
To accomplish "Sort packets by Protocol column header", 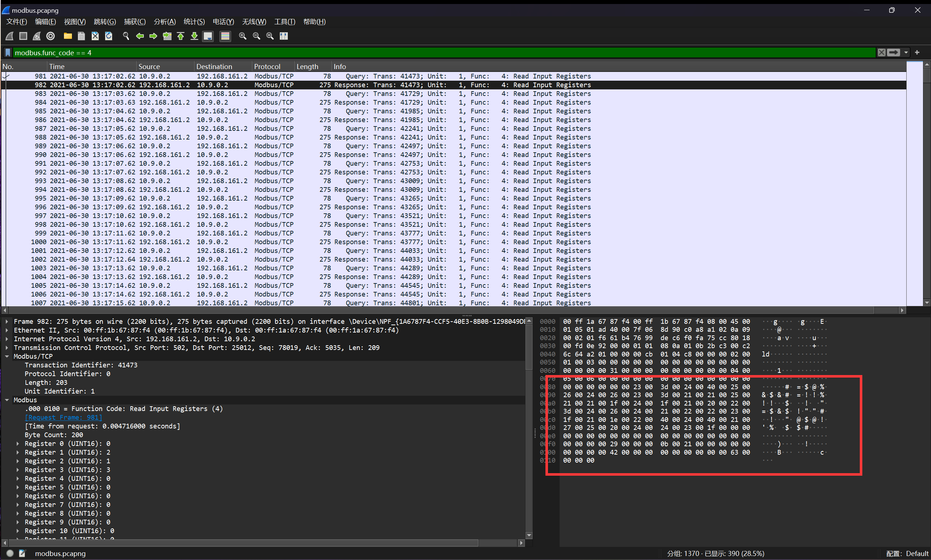I will 274,67.
